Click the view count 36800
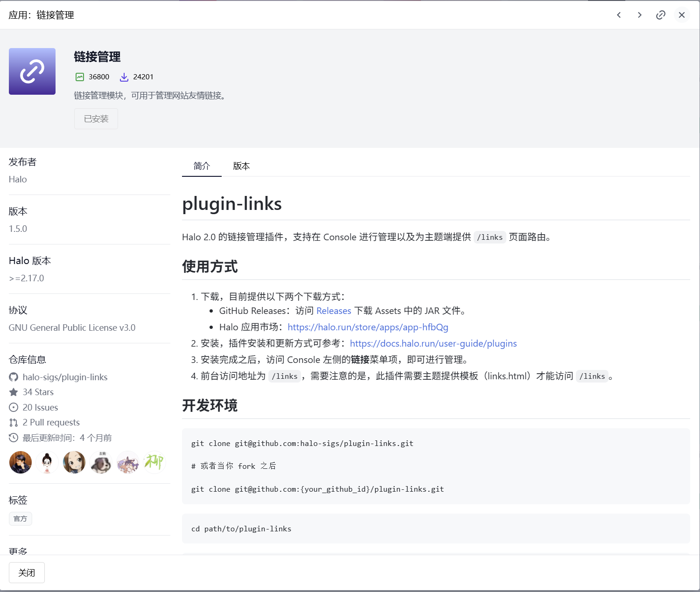 click(99, 77)
